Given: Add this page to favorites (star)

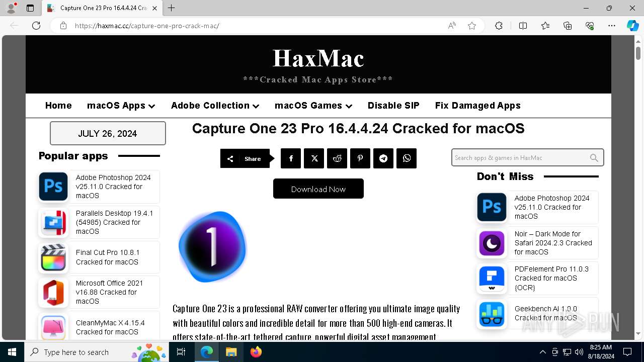Looking at the screenshot, I should [x=471, y=26].
